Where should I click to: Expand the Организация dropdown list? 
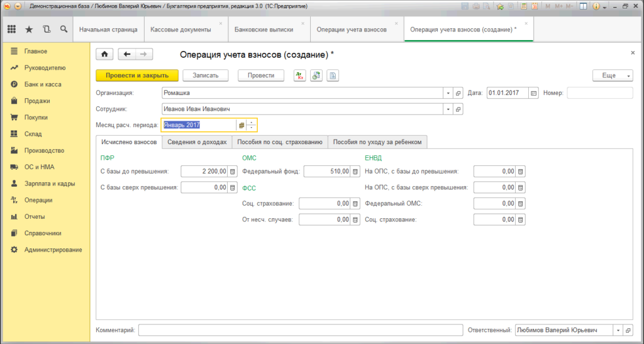click(x=448, y=93)
